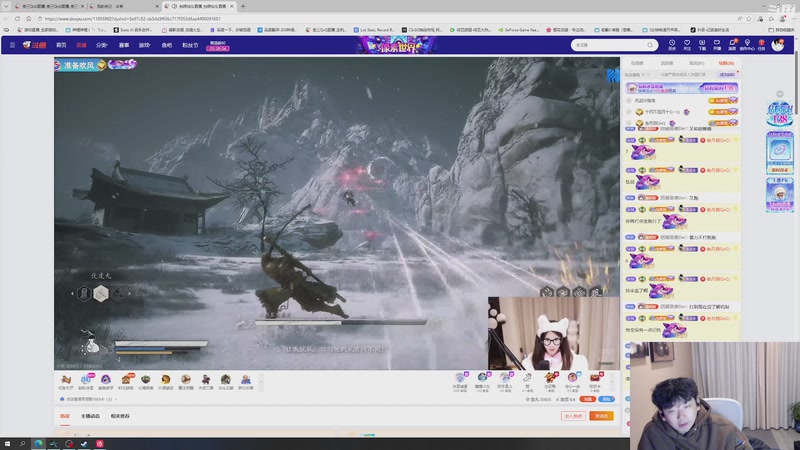The width and height of the screenshot is (800, 450).
Task: Open the pink app icon in the taskbar
Action: (x=99, y=444)
